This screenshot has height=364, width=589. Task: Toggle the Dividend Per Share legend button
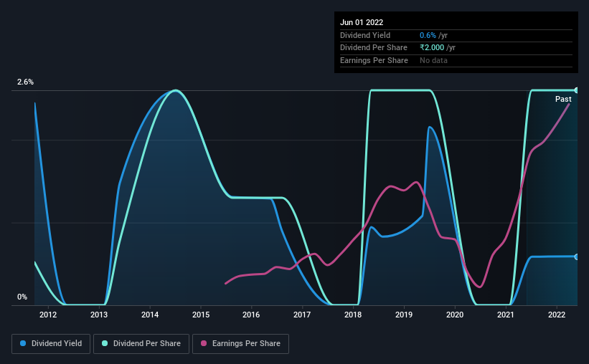point(141,344)
